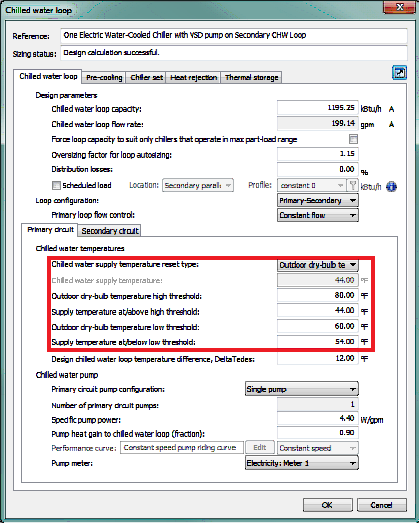
Task: Open the Pump meter Electricity dropdown
Action: tap(302, 463)
